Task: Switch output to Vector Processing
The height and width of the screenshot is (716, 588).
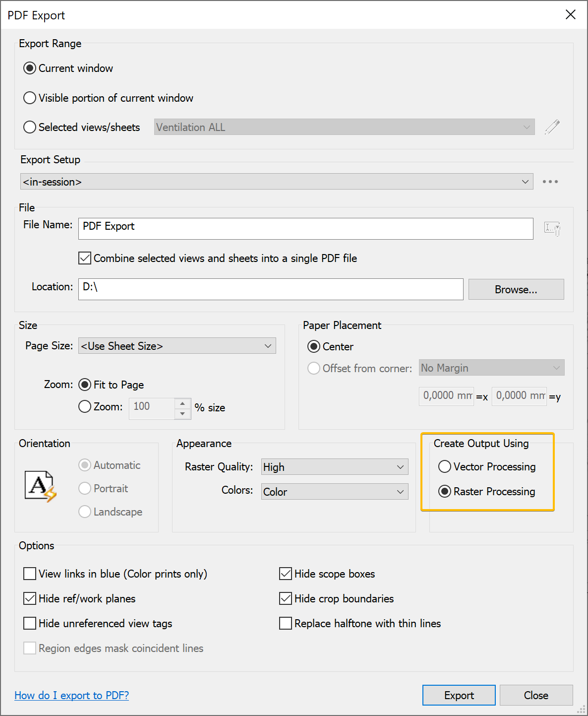Action: coord(445,466)
